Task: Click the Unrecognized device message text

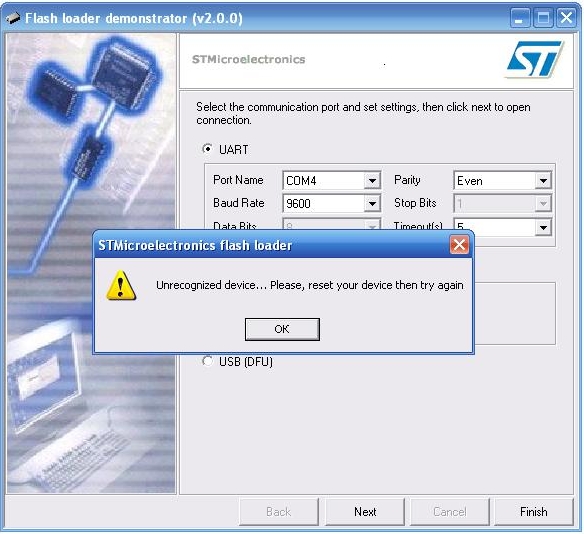Action: [310, 285]
